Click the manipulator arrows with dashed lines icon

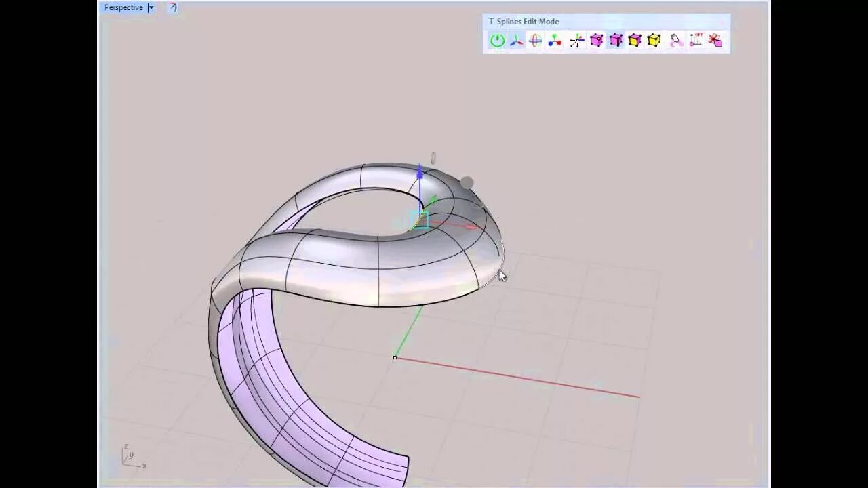pos(576,41)
